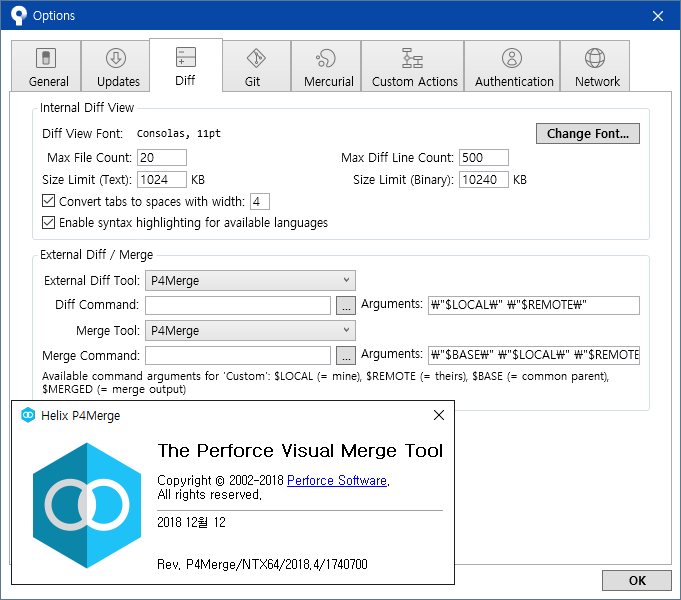Switch to the Authentication tab
The width and height of the screenshot is (681, 600).
tap(512, 66)
